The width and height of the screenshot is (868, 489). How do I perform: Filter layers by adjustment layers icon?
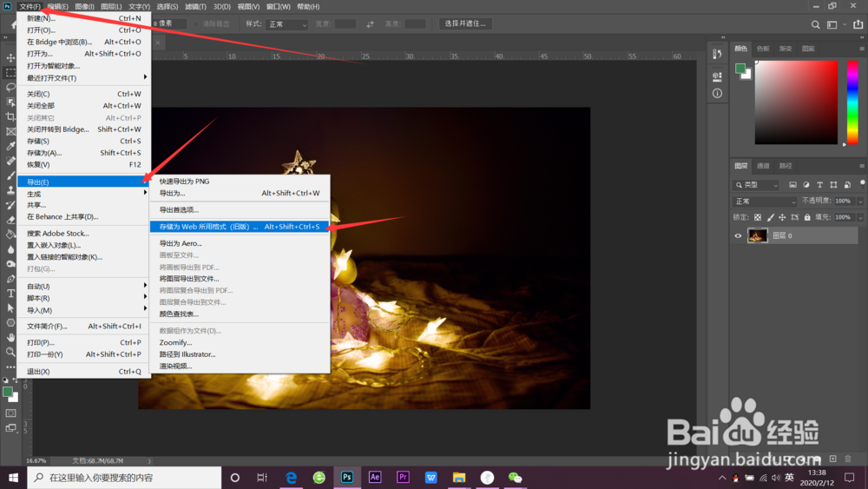pos(806,185)
